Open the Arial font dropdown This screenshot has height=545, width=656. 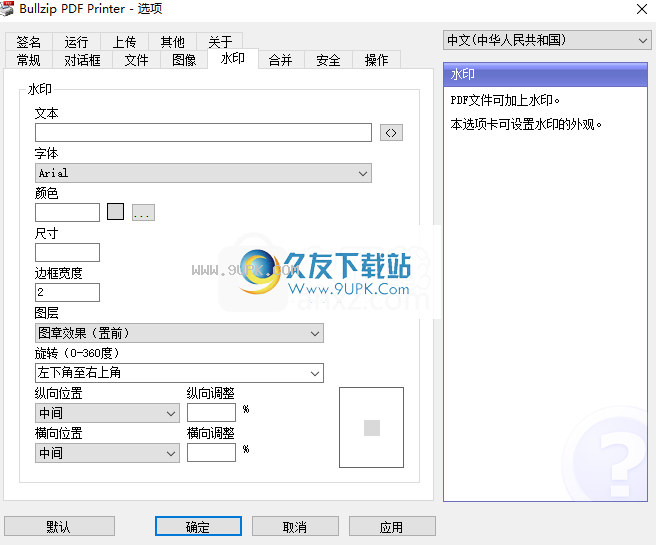click(x=203, y=173)
